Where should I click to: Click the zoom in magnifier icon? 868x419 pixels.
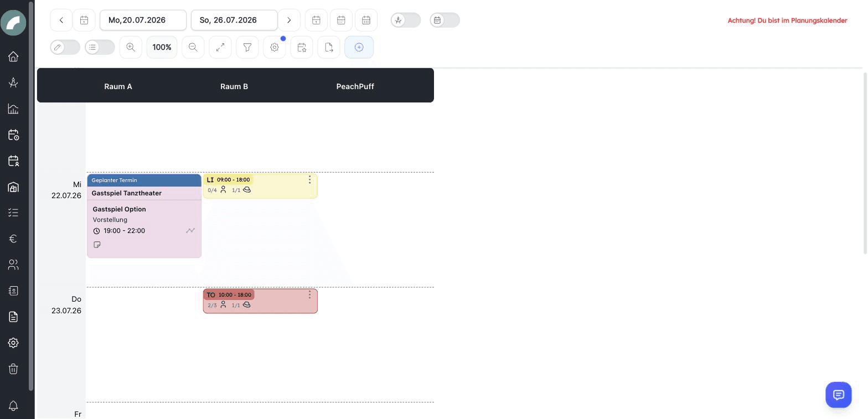click(x=131, y=47)
